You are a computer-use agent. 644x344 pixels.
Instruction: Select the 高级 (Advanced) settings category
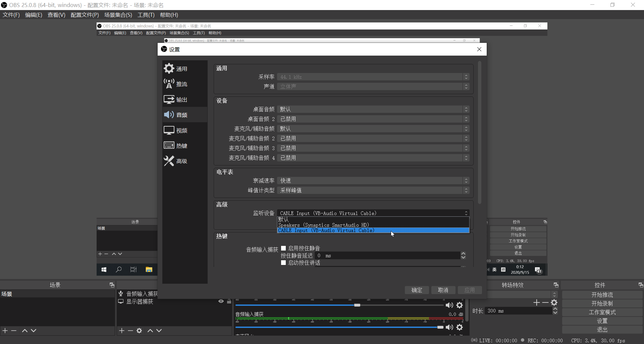pyautogui.click(x=181, y=161)
